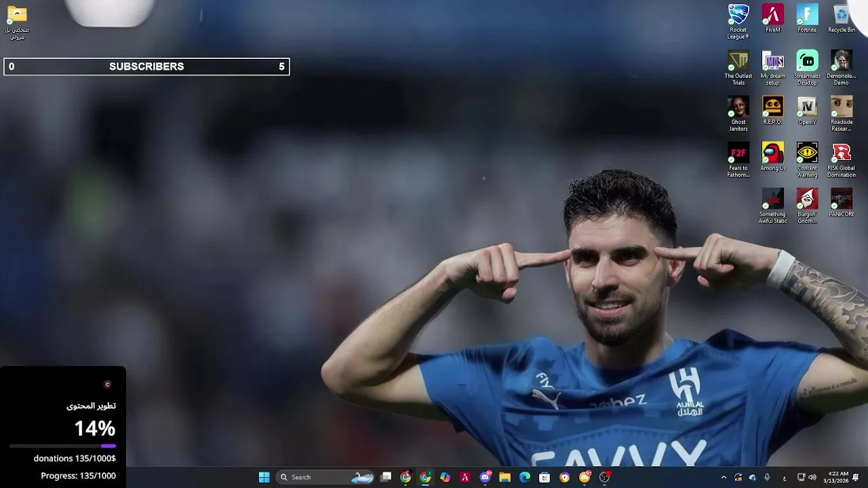Open the volume speaker tray icon
Image resolution: width=868 pixels, height=488 pixels.
(812, 477)
